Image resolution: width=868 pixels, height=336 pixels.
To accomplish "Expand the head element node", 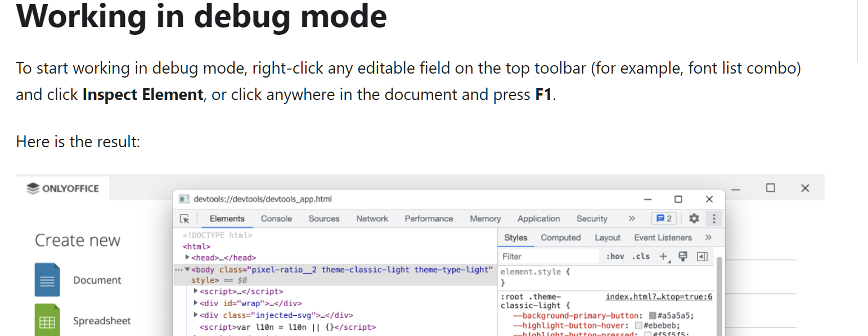I will point(187,257).
